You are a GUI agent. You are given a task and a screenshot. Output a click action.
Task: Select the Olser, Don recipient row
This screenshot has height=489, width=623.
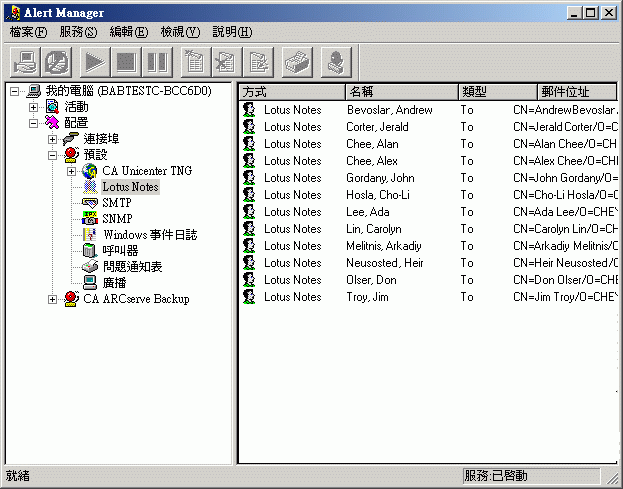(428, 280)
